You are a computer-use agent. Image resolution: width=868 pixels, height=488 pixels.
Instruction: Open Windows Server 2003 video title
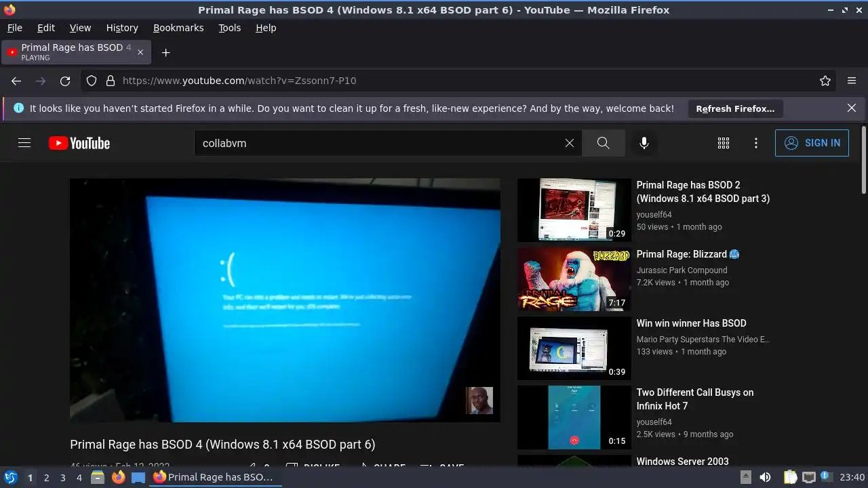coord(682,462)
